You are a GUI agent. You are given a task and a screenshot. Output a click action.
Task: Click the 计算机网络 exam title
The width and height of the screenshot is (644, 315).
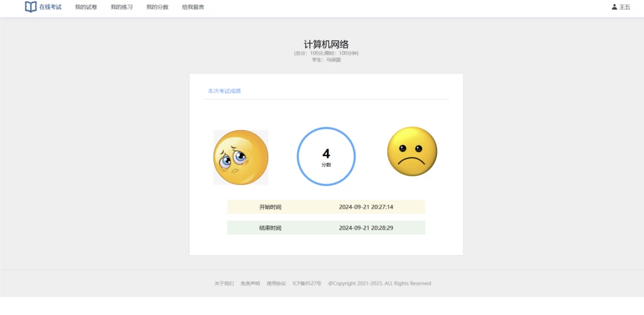click(x=326, y=44)
